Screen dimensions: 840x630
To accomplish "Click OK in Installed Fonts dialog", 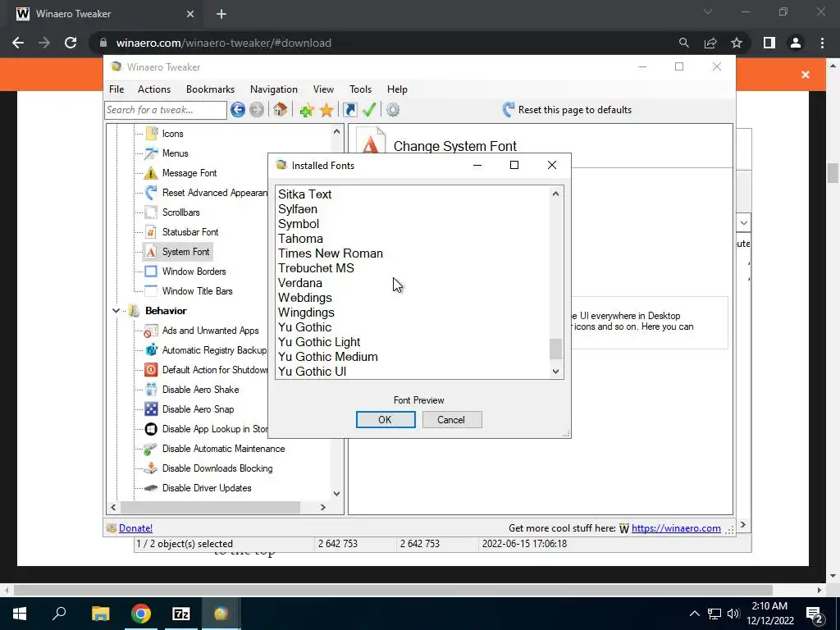I will (386, 420).
